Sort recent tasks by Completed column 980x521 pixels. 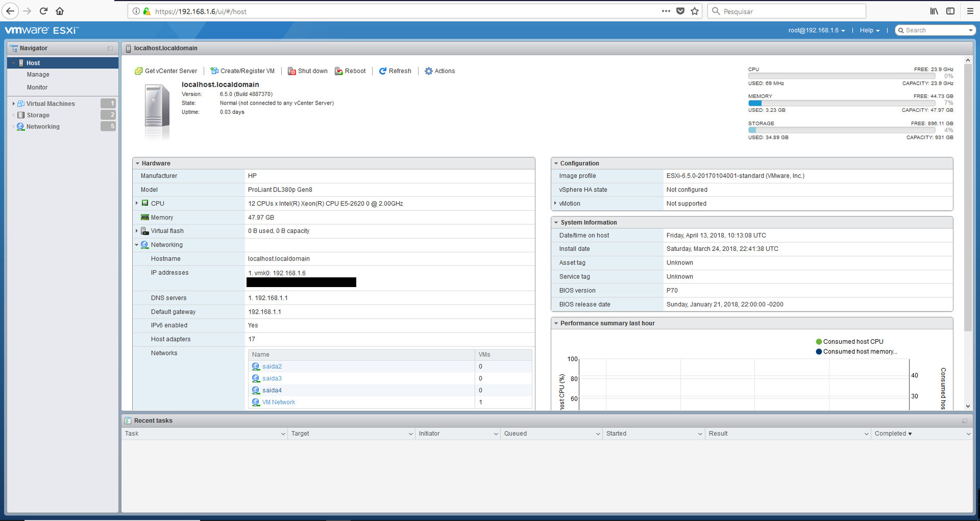pyautogui.click(x=922, y=434)
